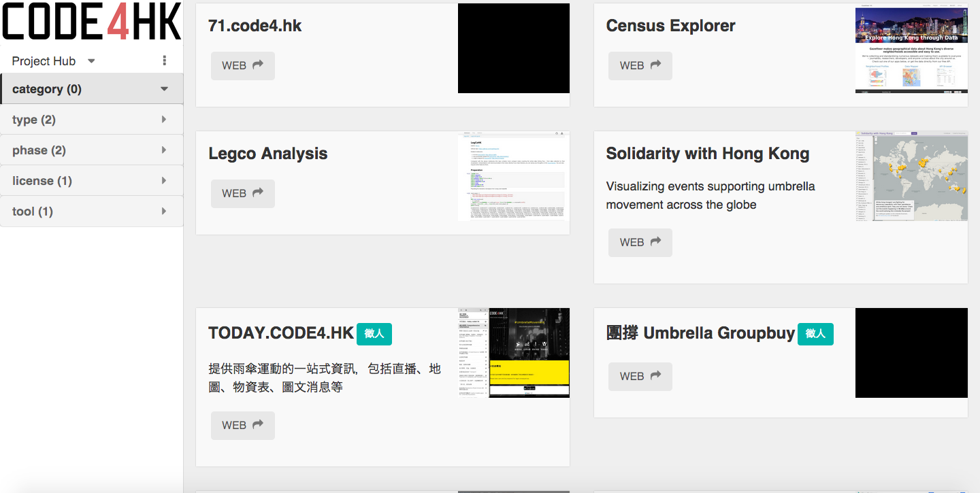The height and width of the screenshot is (493, 980).
Task: Click the description starting '提供雨傘運動的一站式資訊'
Action: tap(325, 378)
